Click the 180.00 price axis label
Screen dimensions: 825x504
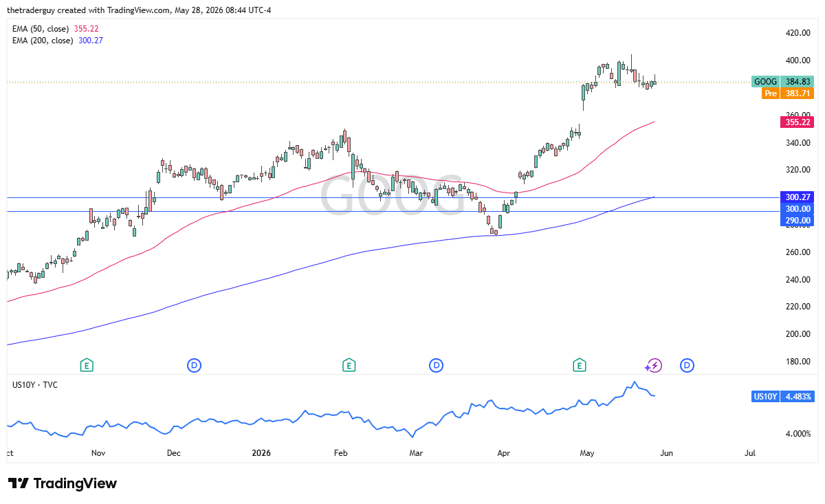(798, 362)
